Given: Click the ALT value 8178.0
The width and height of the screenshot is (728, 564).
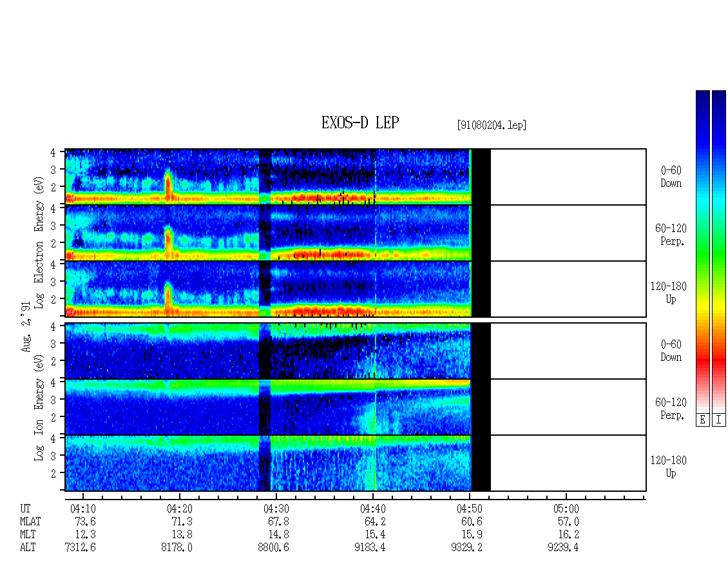Looking at the screenshot, I should (177, 548).
